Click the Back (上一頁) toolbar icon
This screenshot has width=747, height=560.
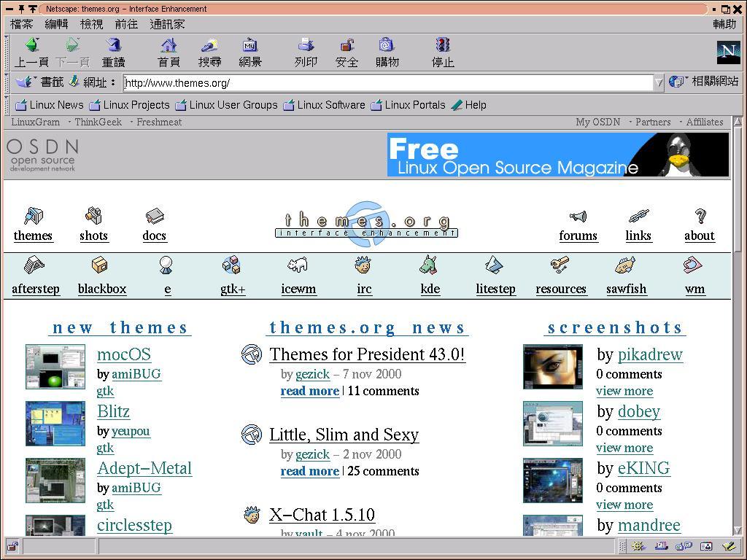click(32, 44)
